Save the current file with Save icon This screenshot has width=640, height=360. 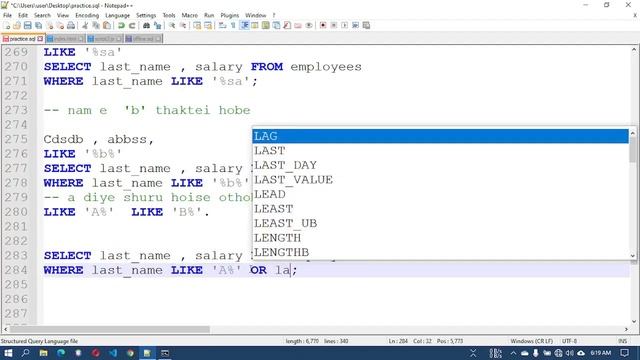[x=27, y=25]
